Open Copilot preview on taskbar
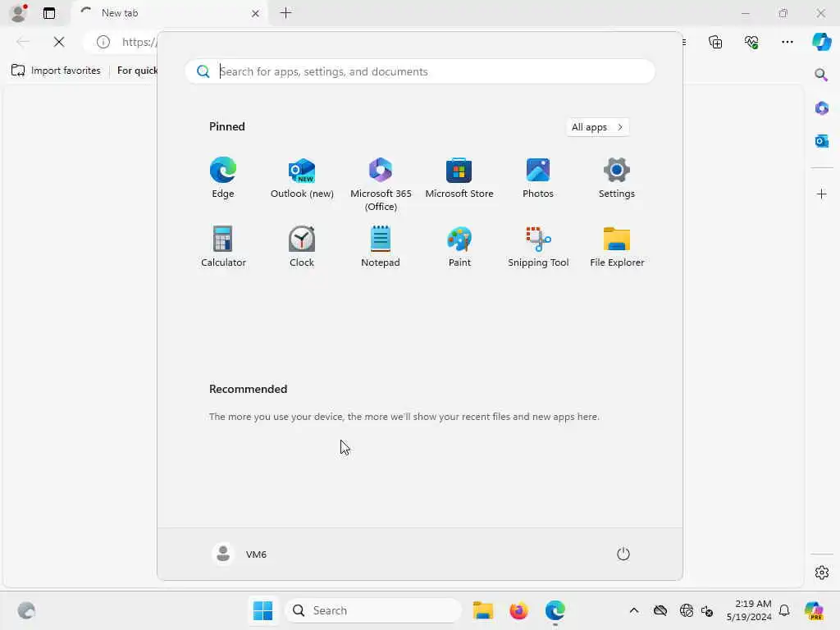Viewport: 840px width, 630px height. (814, 610)
